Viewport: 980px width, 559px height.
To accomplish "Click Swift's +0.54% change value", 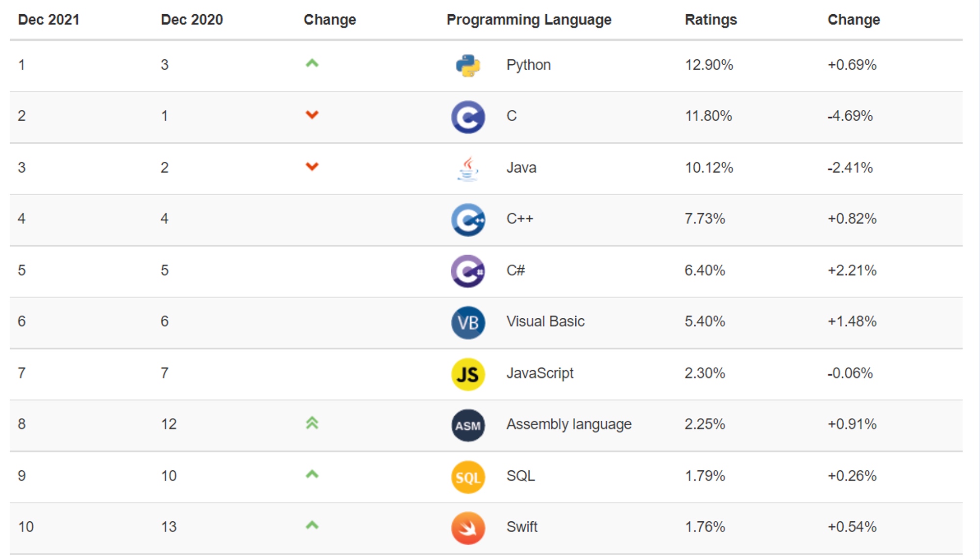I will pyautogui.click(x=852, y=527).
